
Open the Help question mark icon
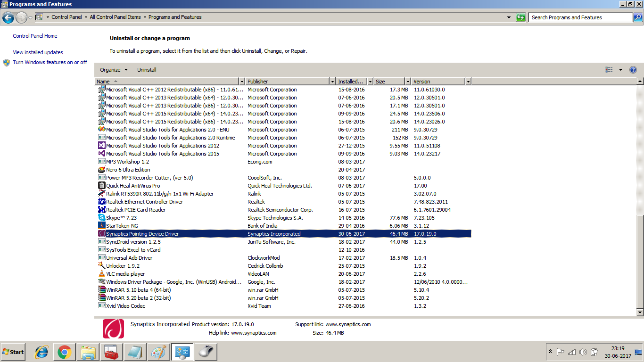tap(633, 70)
